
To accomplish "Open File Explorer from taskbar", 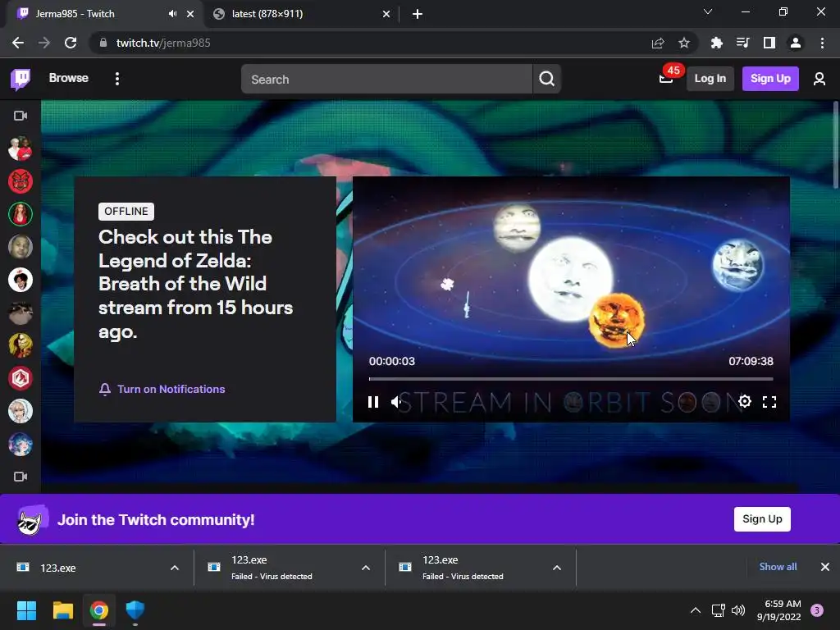I will [62, 610].
